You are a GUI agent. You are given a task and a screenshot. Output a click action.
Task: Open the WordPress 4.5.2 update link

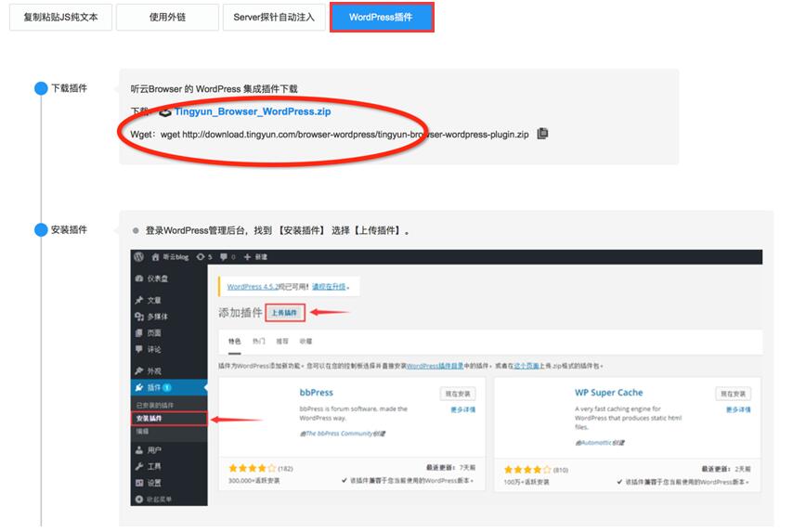point(253,287)
